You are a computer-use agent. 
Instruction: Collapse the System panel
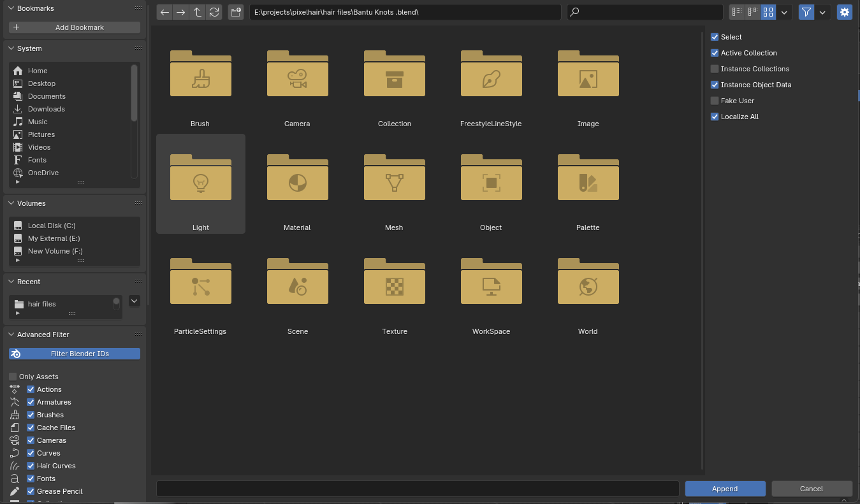(11, 48)
